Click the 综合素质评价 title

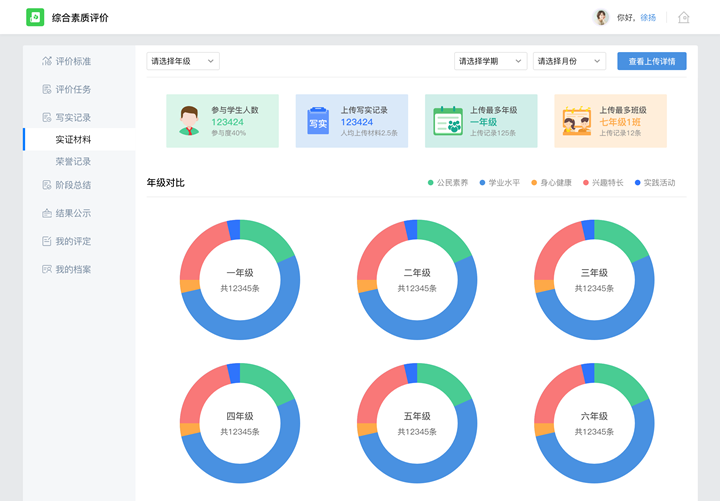pos(80,18)
